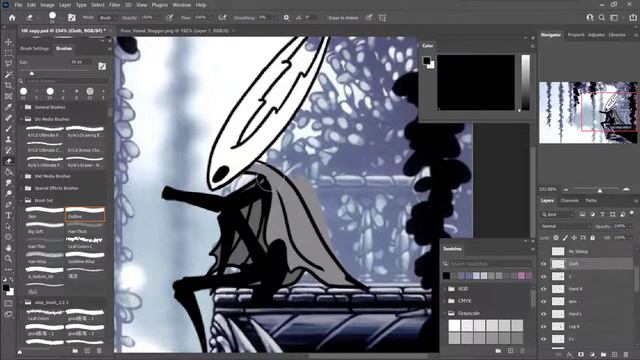Expand General Brushes folder
The height and width of the screenshot is (360, 640).
coord(22,107)
